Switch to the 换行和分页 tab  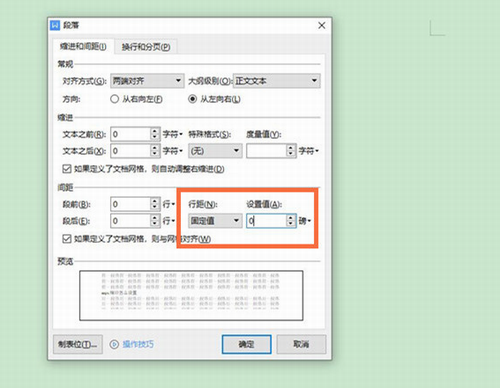tap(146, 47)
